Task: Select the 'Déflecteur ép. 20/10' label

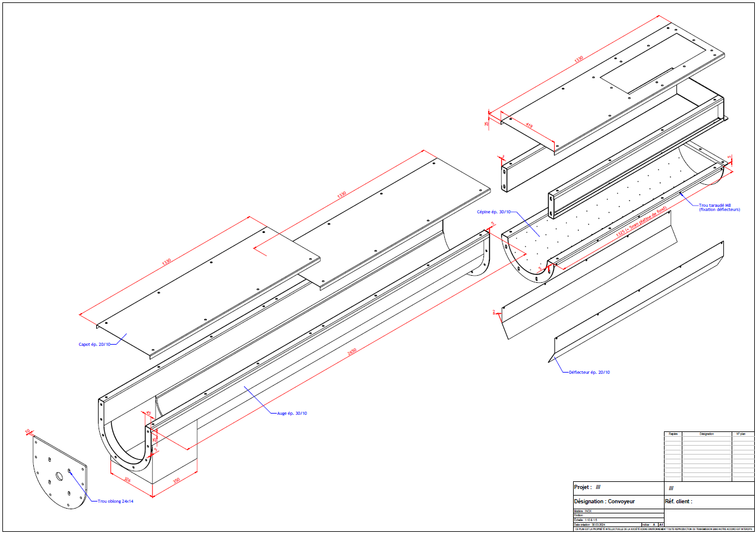Action: pyautogui.click(x=589, y=372)
